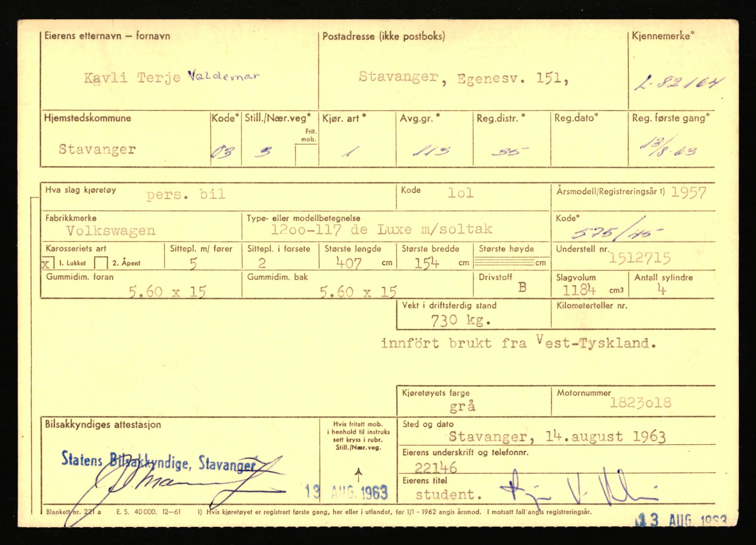The height and width of the screenshot is (545, 756).
Task: Click the owner name 'Kavli Terje'
Action: tap(132, 78)
